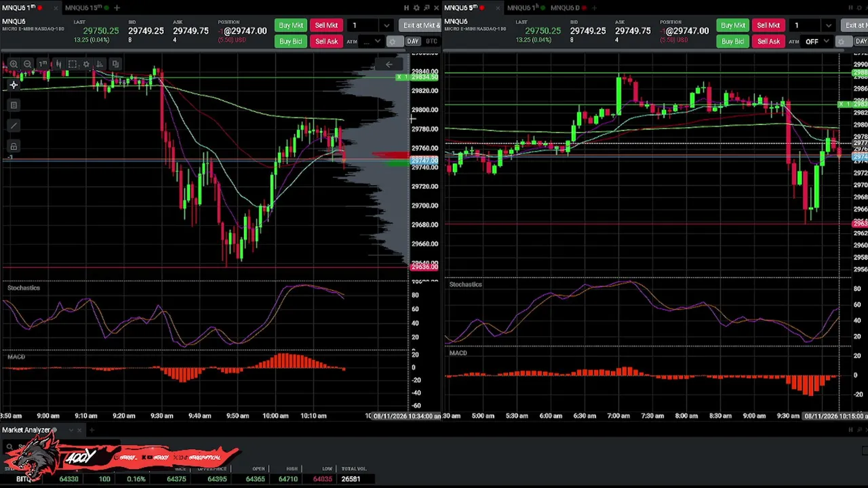This screenshot has height=488, width=868.
Task: Zoom in on the left 1-minute chart
Action: click(14, 64)
